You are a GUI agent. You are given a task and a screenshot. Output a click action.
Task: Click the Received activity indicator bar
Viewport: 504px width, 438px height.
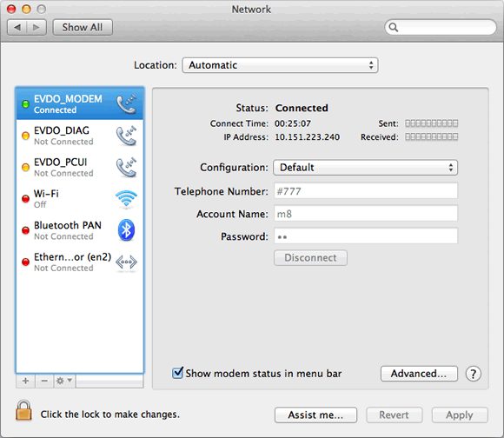click(431, 137)
